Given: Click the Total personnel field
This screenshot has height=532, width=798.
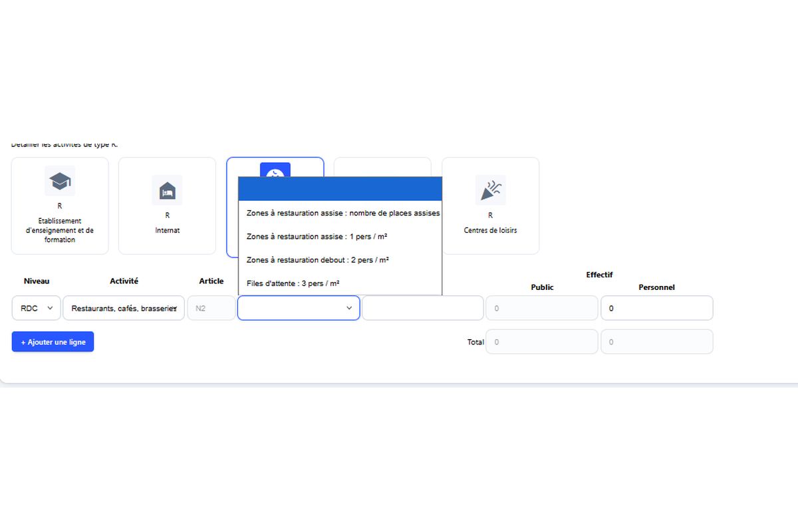Looking at the screenshot, I should tap(656, 342).
